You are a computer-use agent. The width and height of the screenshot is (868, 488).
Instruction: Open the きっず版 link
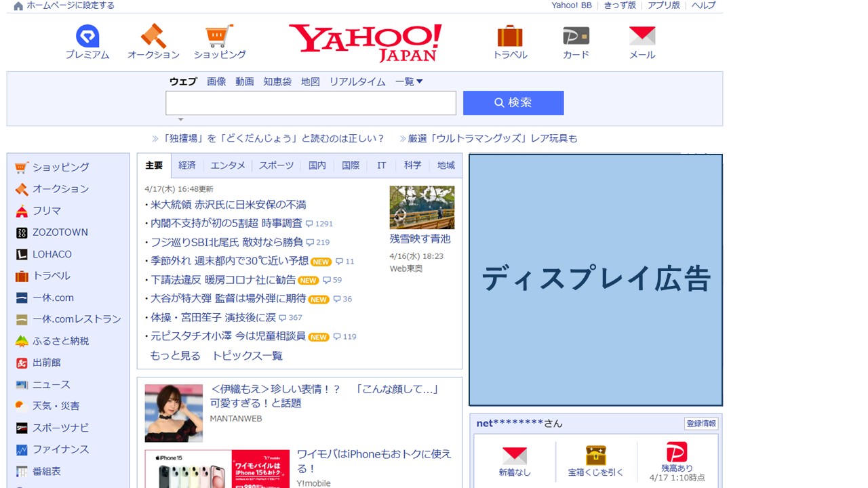coord(620,5)
